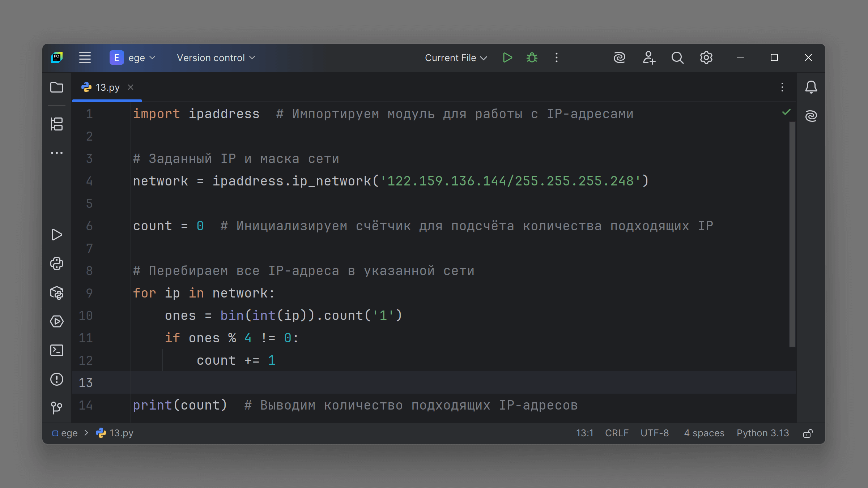The image size is (868, 488).
Task: Open the Structure tool window
Action: click(x=57, y=124)
